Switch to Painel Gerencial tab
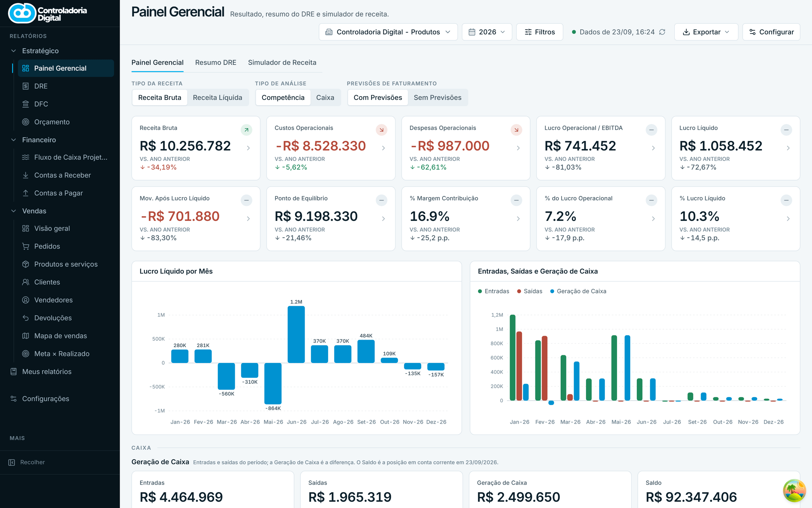The width and height of the screenshot is (812, 508). click(157, 63)
